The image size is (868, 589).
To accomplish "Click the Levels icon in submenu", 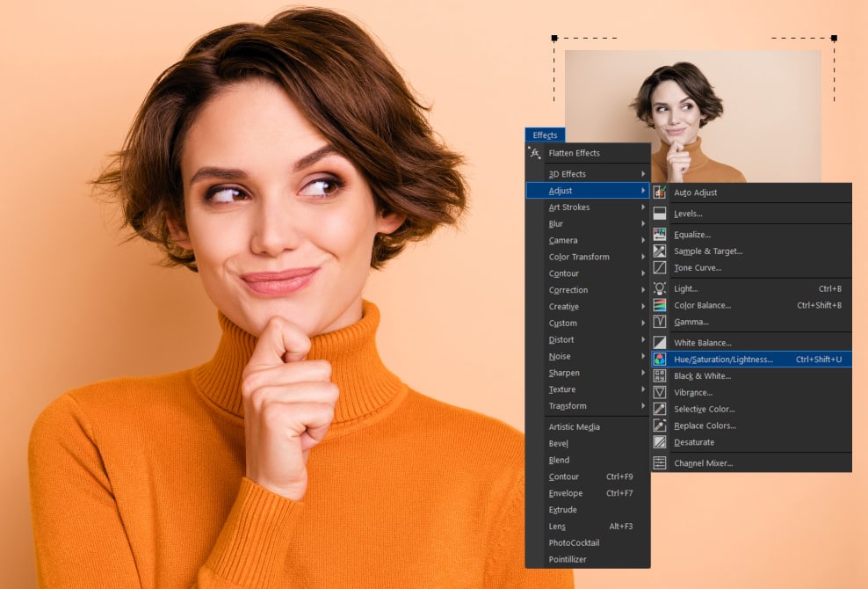I will pyautogui.click(x=660, y=214).
